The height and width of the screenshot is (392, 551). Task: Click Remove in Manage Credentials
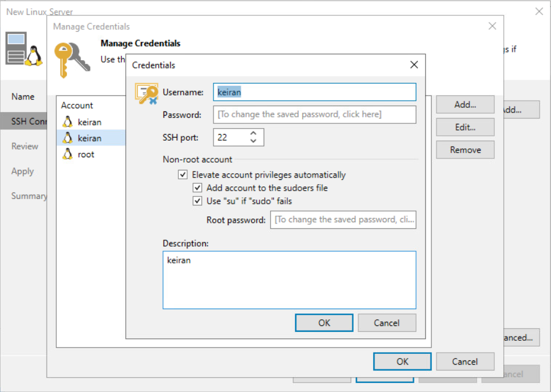pyautogui.click(x=465, y=150)
